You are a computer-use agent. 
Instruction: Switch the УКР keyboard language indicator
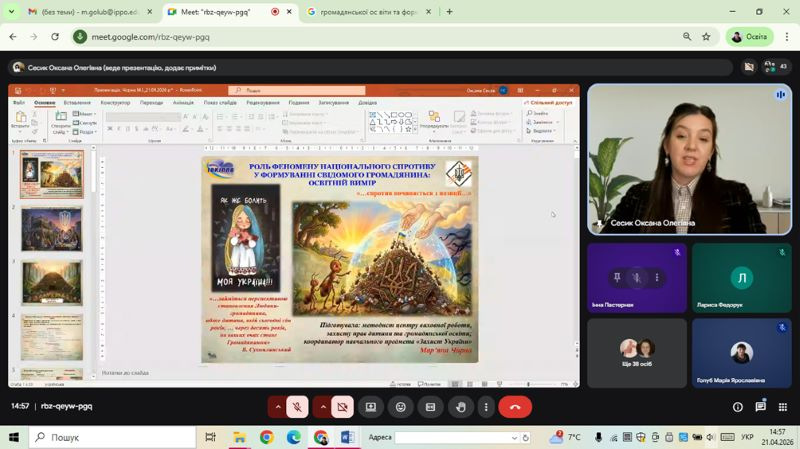[747, 437]
